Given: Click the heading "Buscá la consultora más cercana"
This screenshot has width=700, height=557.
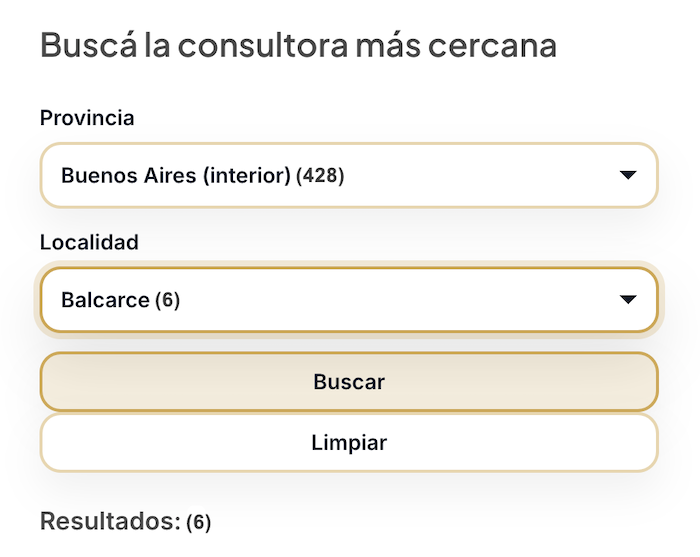Looking at the screenshot, I should pos(298,46).
